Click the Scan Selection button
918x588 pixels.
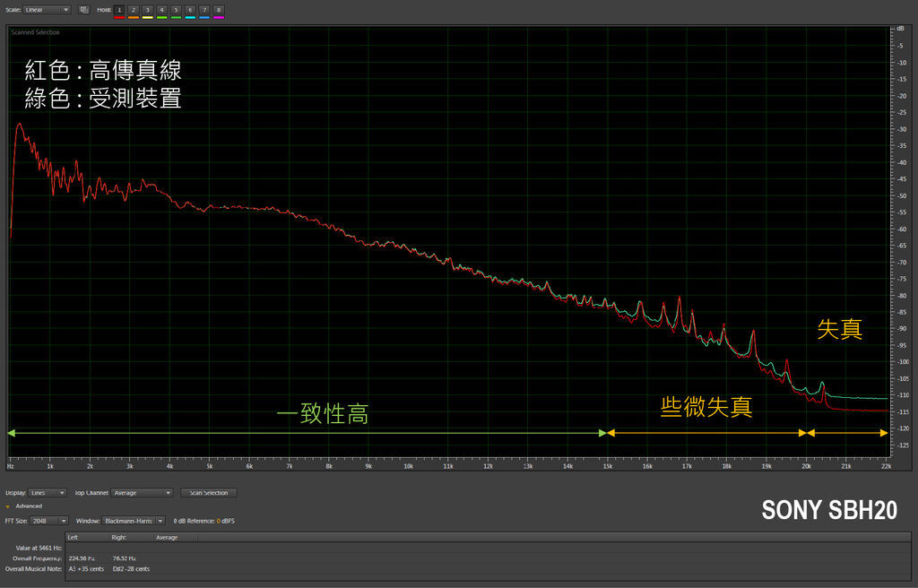click(209, 492)
